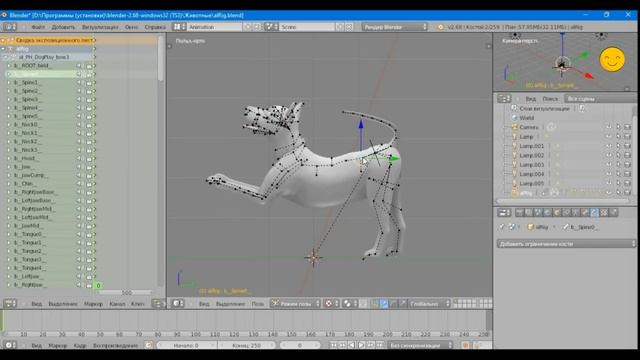This screenshot has width=640, height=360.
Task: Open the Без синхронизации sync dropdown
Action: coord(420,345)
